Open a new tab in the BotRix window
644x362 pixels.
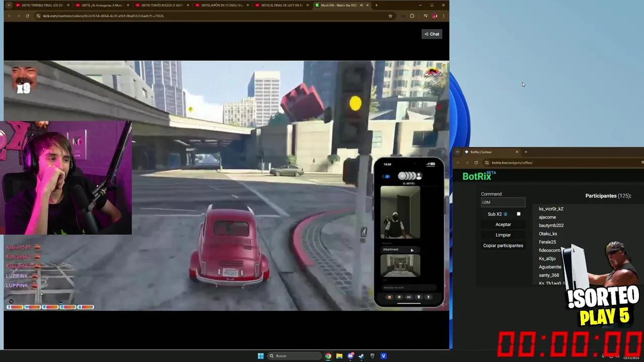click(526, 152)
